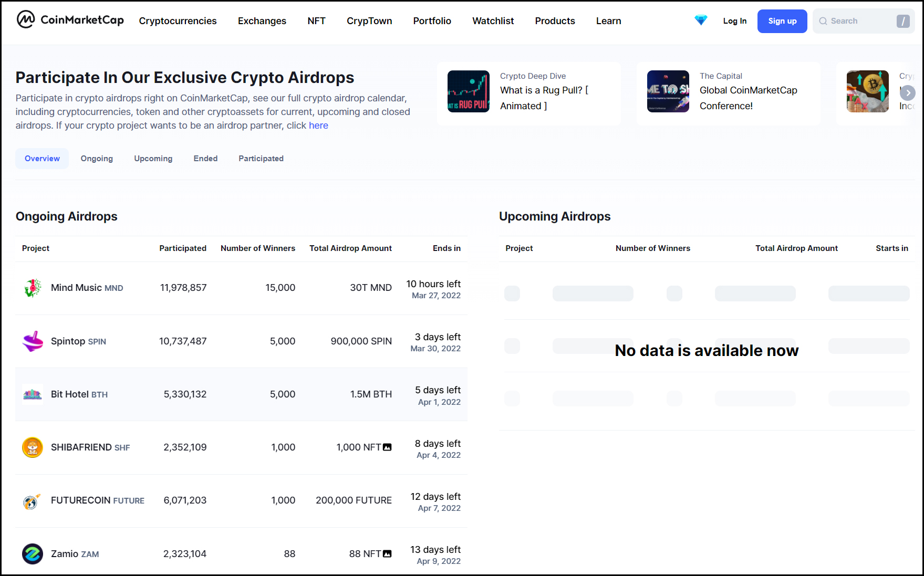Click the NFT badge next to 1,000 NFT

[x=387, y=447]
